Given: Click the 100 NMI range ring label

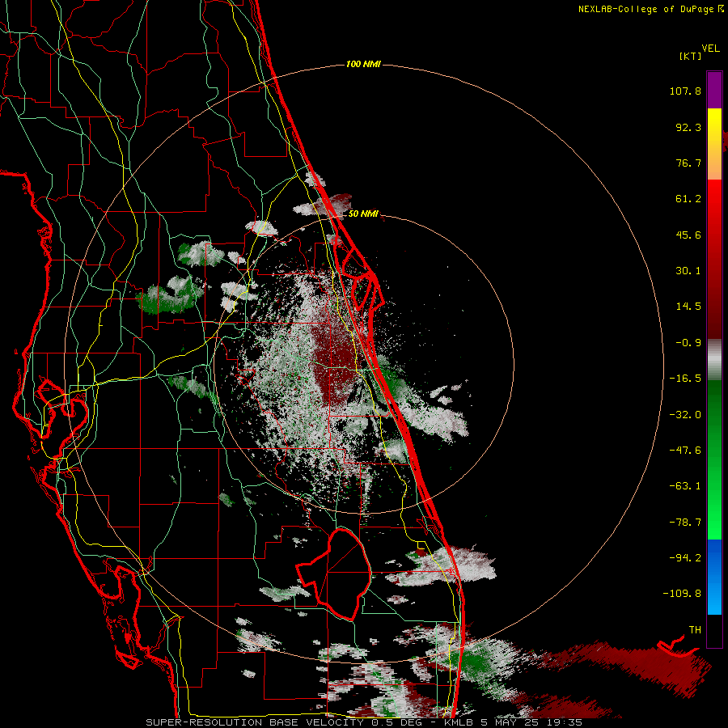Looking at the screenshot, I should 363,64.
